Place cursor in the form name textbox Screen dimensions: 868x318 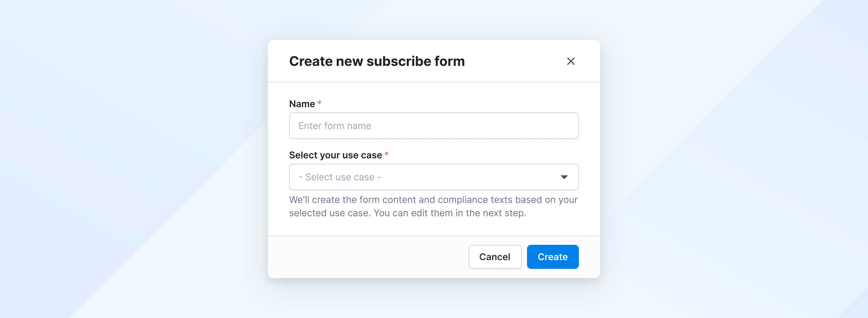click(x=433, y=126)
